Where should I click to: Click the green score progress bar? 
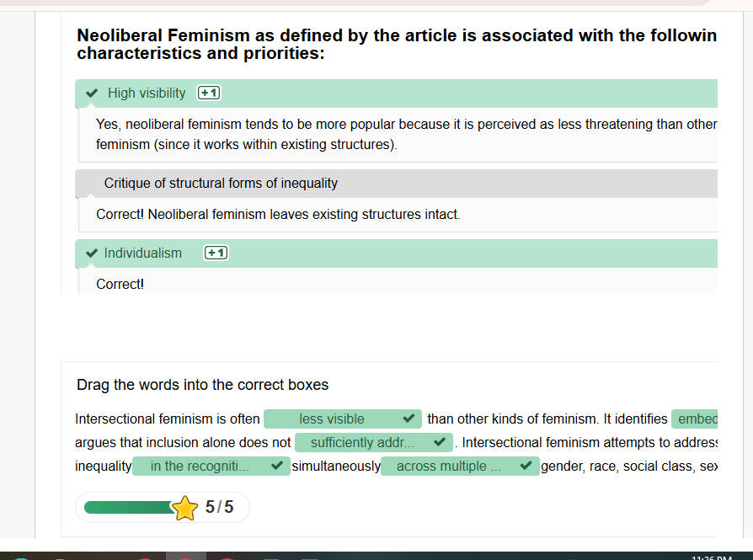click(128, 507)
